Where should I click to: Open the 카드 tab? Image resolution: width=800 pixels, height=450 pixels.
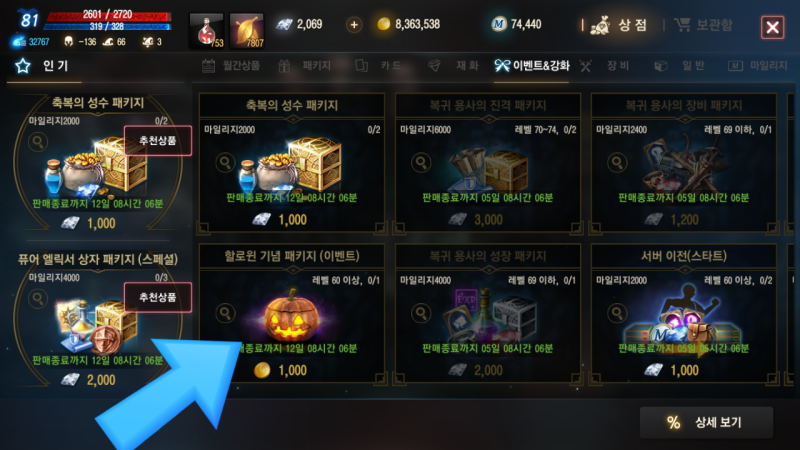[379, 66]
